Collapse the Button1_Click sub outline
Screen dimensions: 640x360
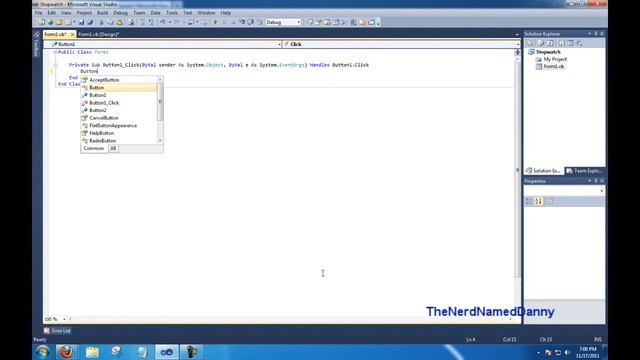[55, 65]
